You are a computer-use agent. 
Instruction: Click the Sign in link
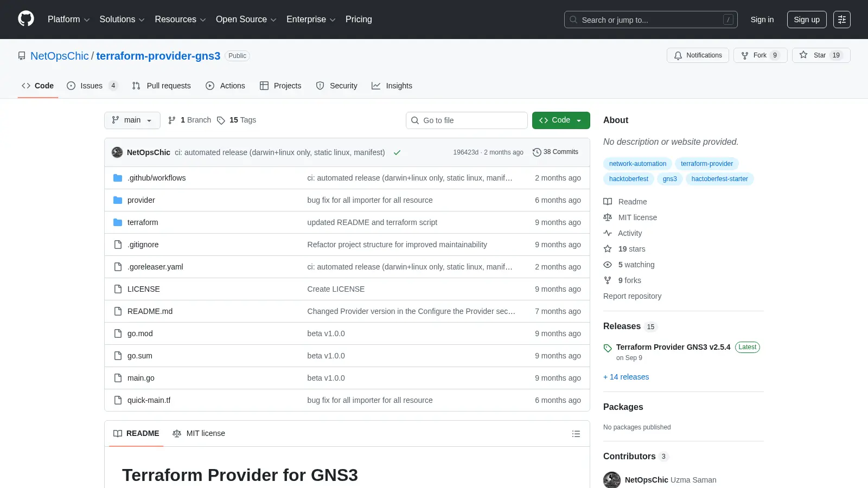762,20
